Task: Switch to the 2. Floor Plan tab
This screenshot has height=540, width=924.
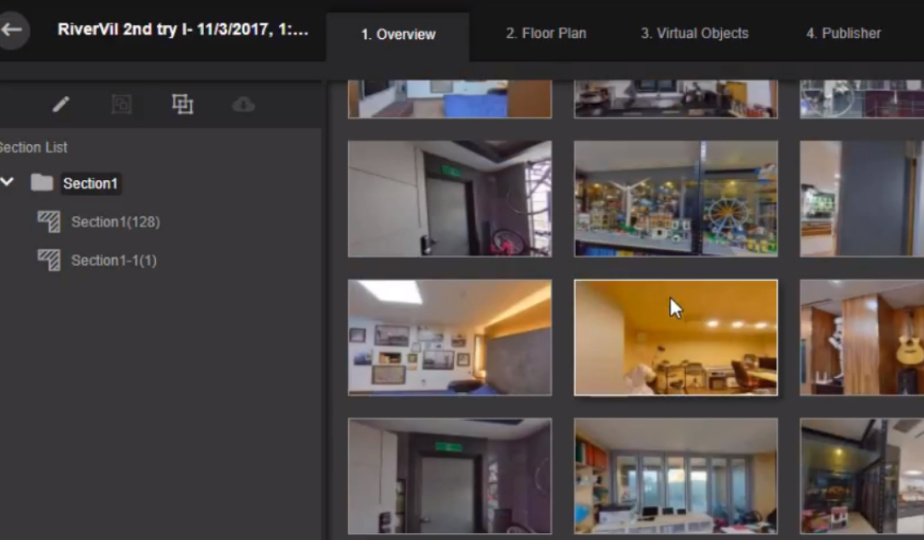Action: (x=546, y=34)
